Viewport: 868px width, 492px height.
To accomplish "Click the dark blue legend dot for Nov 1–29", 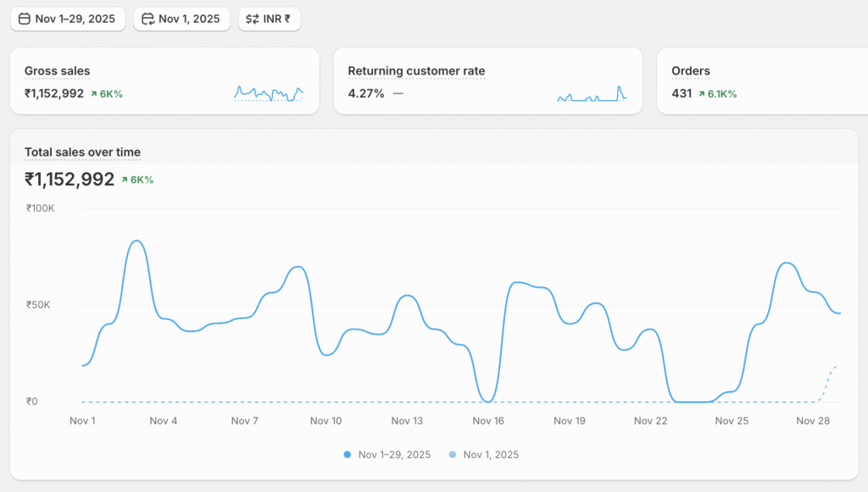I will pos(348,455).
